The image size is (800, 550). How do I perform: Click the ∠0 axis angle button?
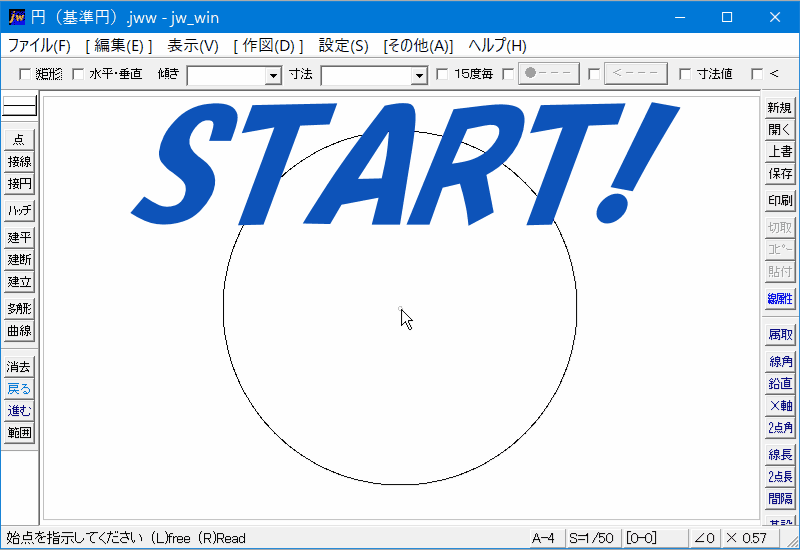(704, 538)
